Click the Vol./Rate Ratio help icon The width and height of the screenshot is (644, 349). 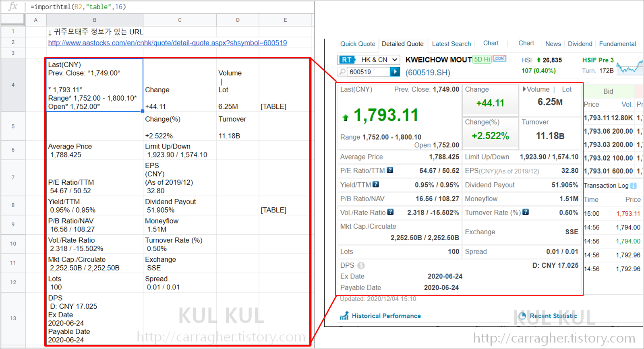pos(390,212)
